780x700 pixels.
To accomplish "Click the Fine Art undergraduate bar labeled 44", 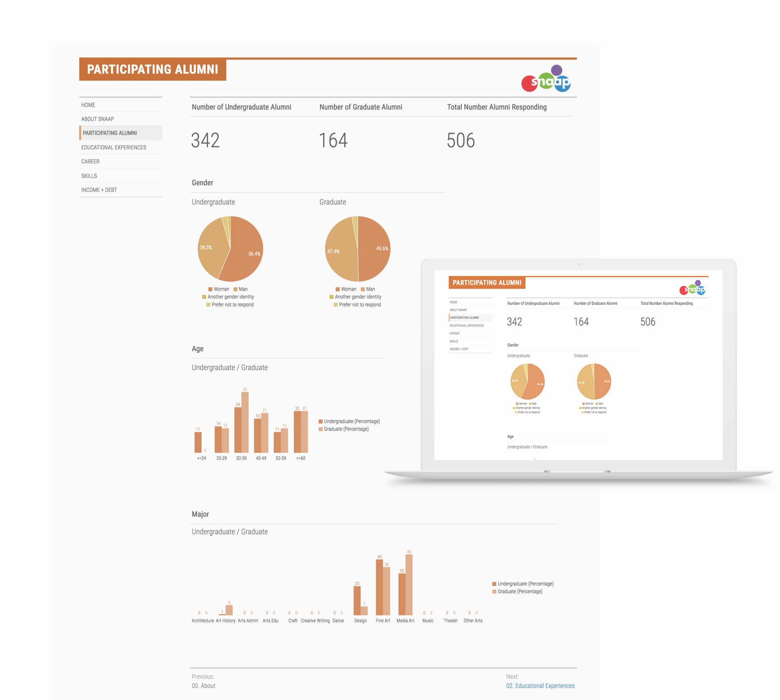I will tap(379, 587).
